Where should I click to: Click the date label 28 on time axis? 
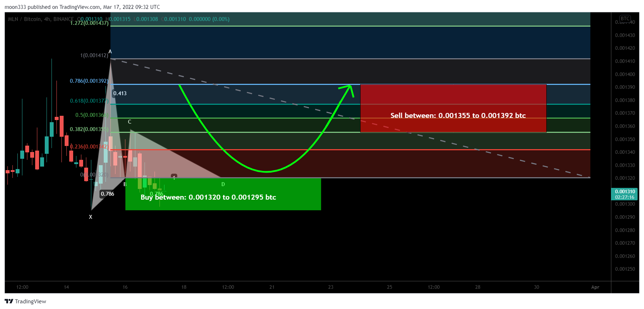pos(478,287)
